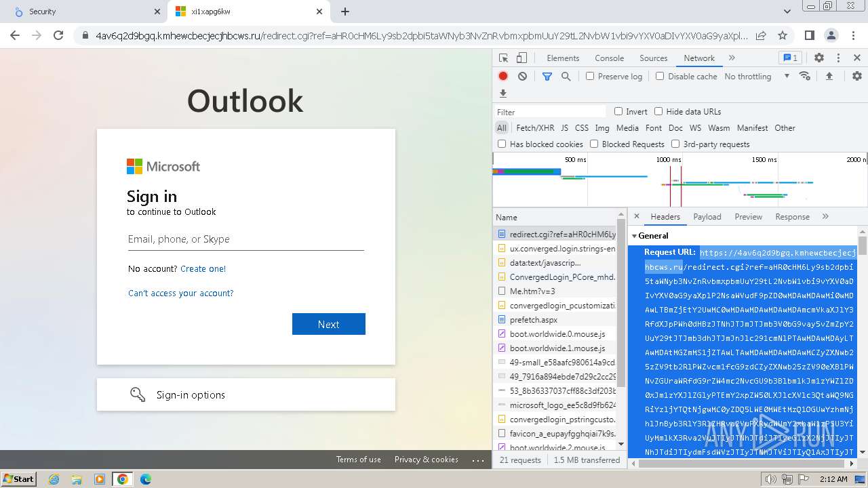Click the taskbar volume speaker icon
This screenshot has height=488, width=868.
(x=770, y=479)
